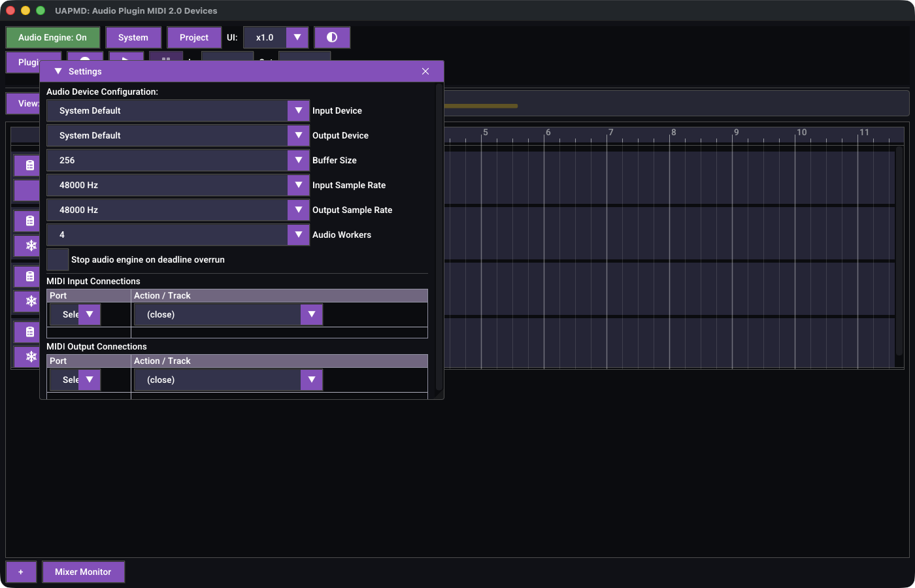Close the Settings window with the X
Image resolution: width=915 pixels, height=588 pixels.
tap(425, 71)
